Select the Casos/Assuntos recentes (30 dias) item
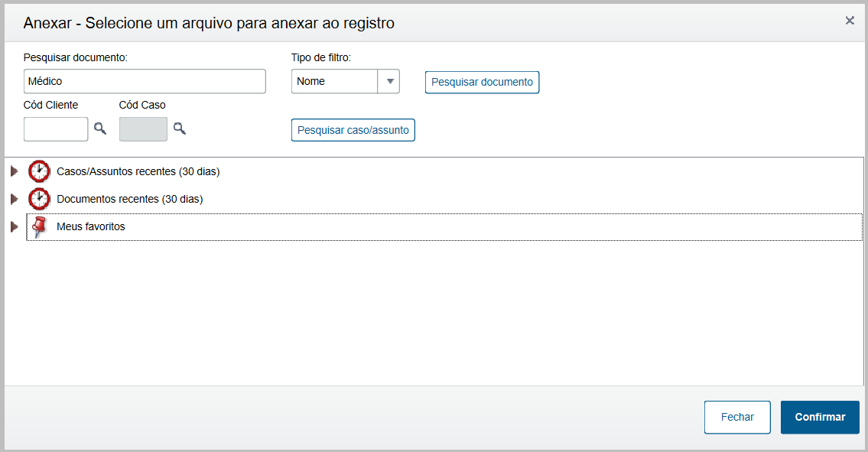The width and height of the screenshot is (868, 452). pyautogui.click(x=138, y=171)
